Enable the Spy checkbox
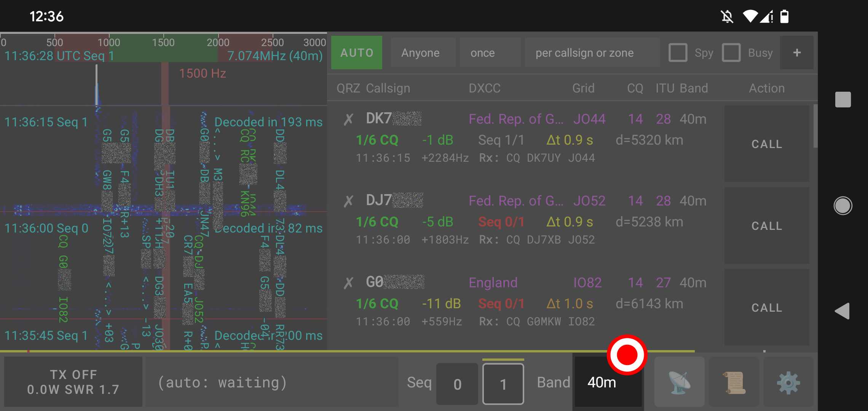 (678, 53)
